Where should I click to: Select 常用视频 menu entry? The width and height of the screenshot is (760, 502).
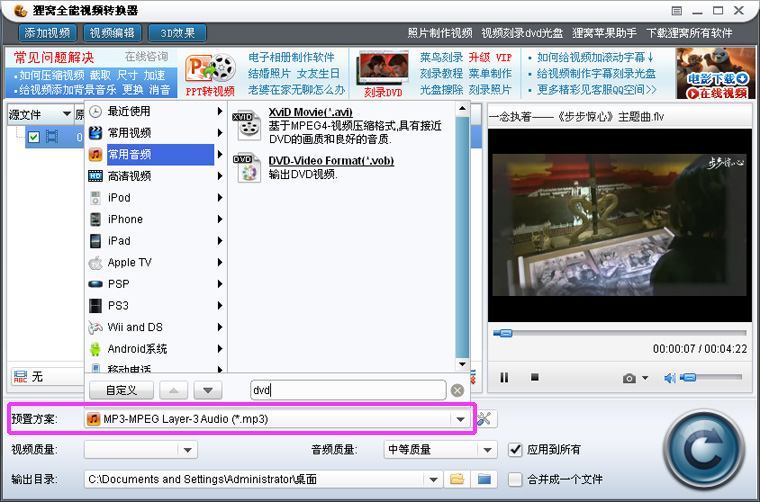click(x=155, y=133)
